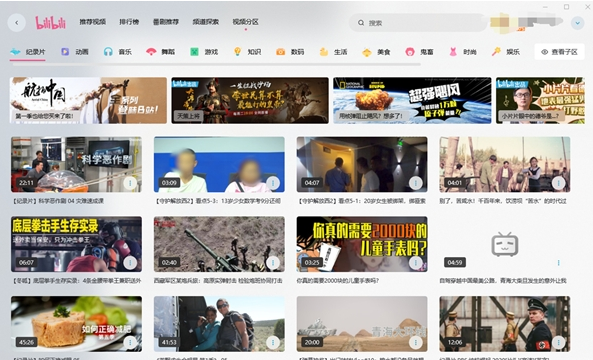
Task: Switch to the 视频分区 tab
Action: pyautogui.click(x=245, y=22)
